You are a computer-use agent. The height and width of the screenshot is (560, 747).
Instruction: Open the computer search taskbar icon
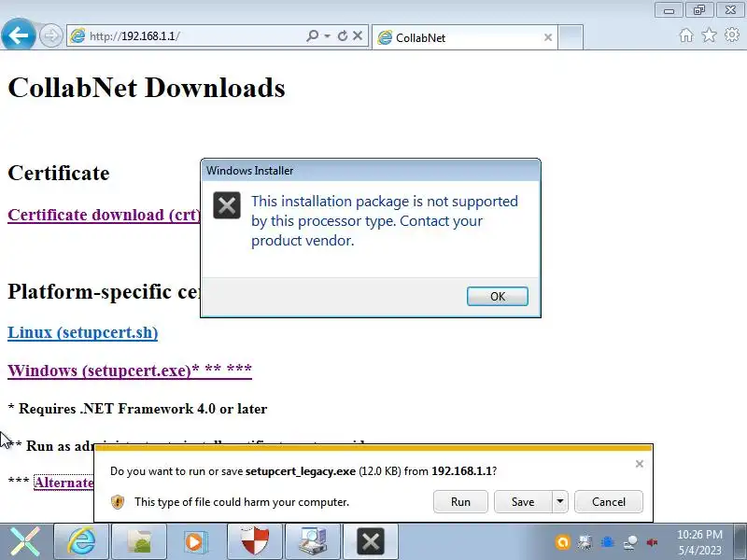tap(313, 541)
